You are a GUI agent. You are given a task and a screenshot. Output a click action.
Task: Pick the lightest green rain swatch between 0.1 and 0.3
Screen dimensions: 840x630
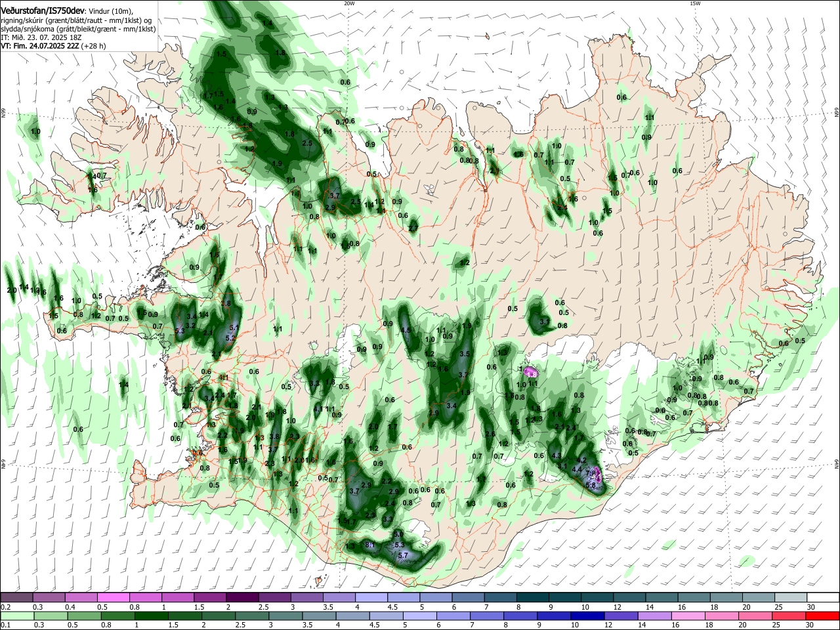click(x=16, y=616)
